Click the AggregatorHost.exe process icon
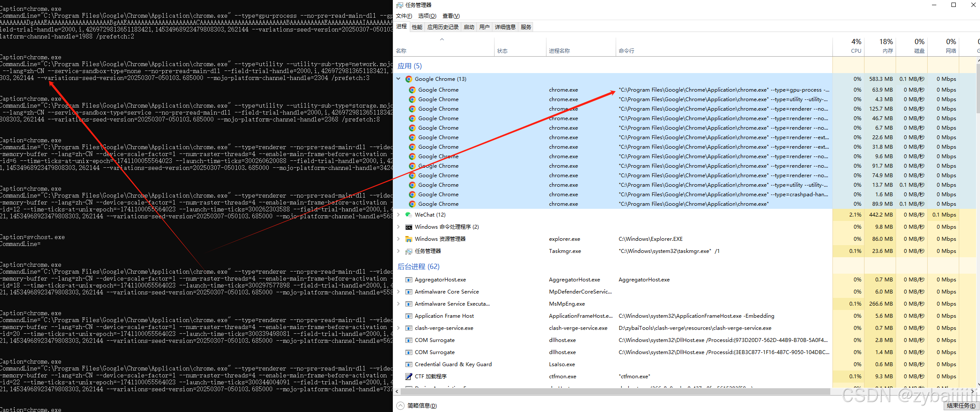This screenshot has height=412, width=980. tap(408, 280)
